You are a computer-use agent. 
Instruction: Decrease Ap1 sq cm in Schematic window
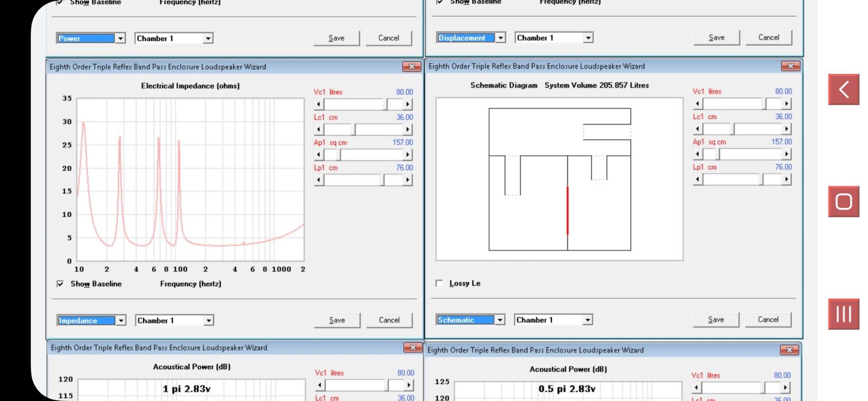coord(698,154)
